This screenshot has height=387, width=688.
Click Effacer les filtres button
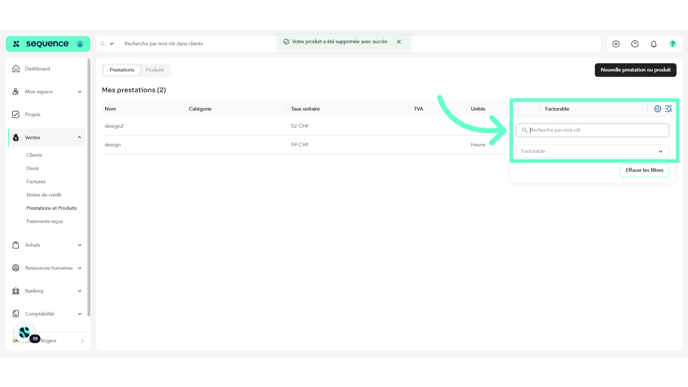644,170
